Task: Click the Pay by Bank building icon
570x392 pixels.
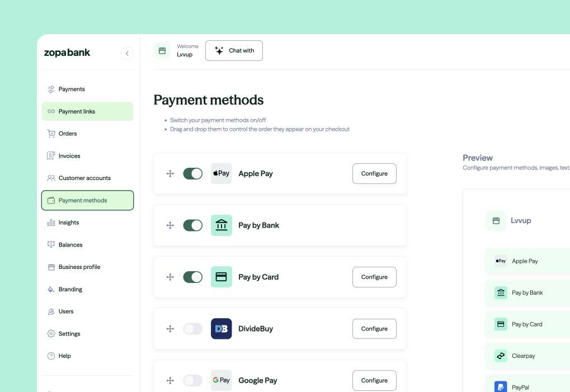Action: coord(222,225)
